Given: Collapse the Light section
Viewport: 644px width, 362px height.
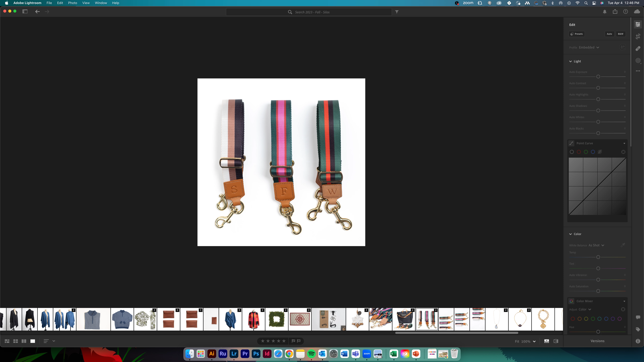Looking at the screenshot, I should [571, 61].
